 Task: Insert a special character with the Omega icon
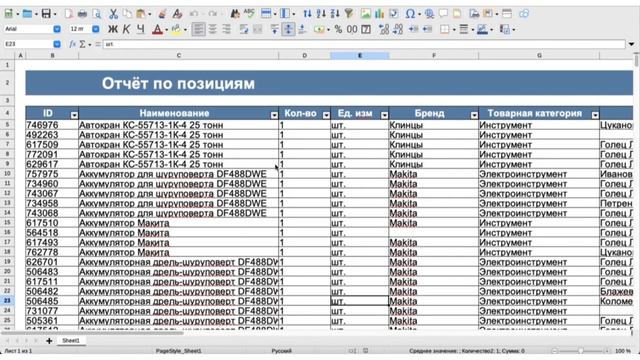(410, 13)
